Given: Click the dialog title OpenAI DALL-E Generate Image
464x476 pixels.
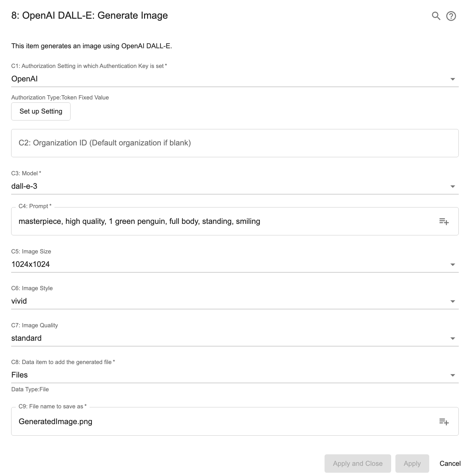Looking at the screenshot, I should point(89,15).
